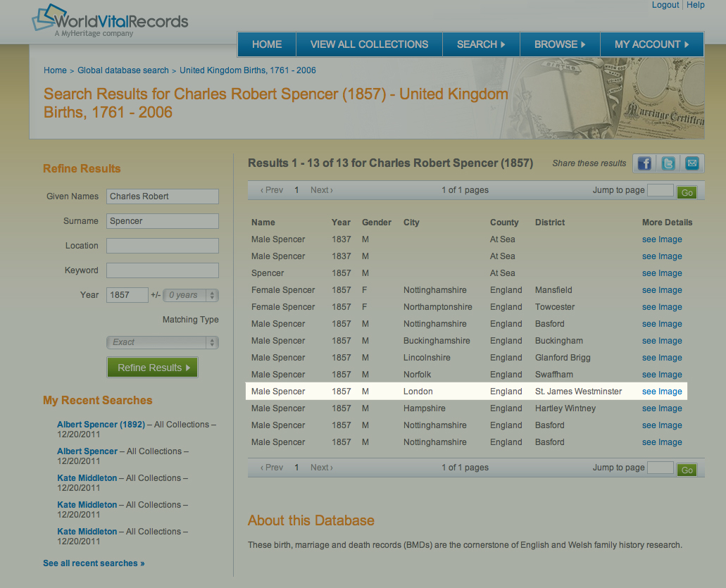Focus the Given Names field
This screenshot has height=588, width=726.
163,196
